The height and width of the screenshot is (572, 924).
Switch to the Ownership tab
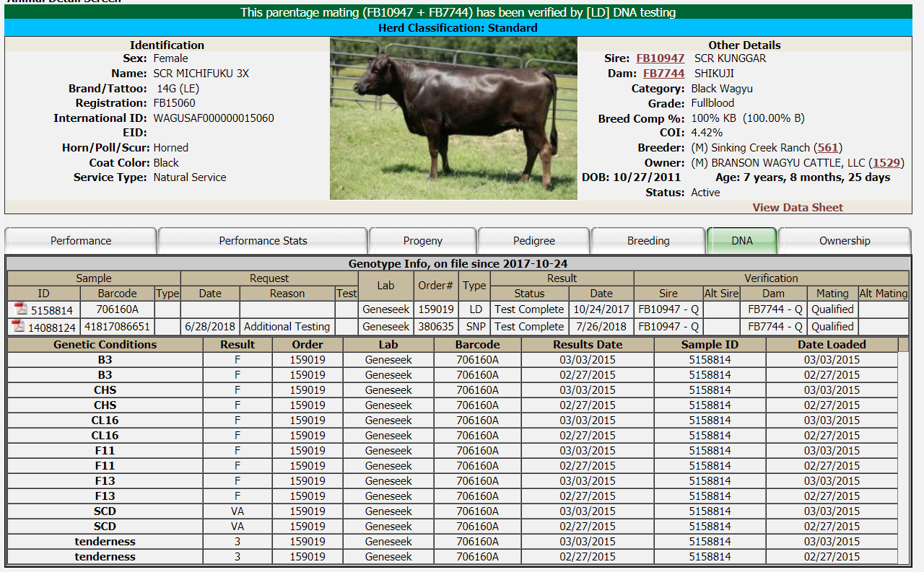[845, 241]
